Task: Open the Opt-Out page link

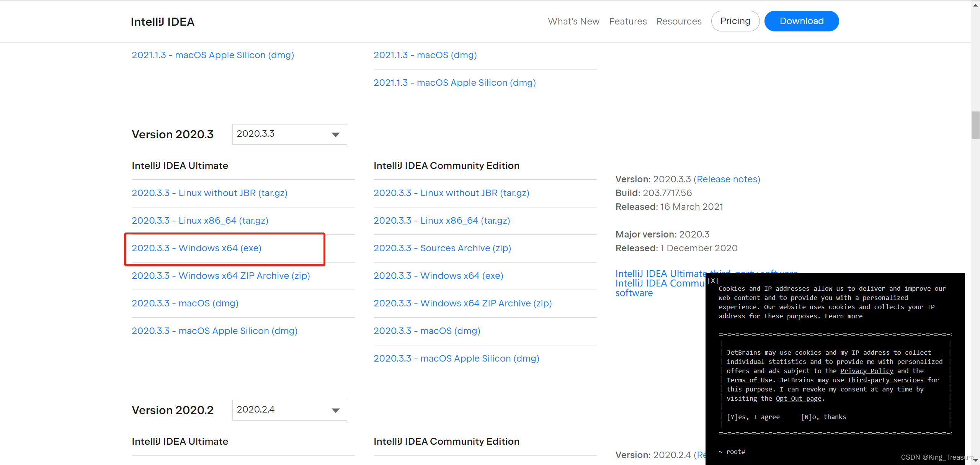Action: [x=798, y=398]
